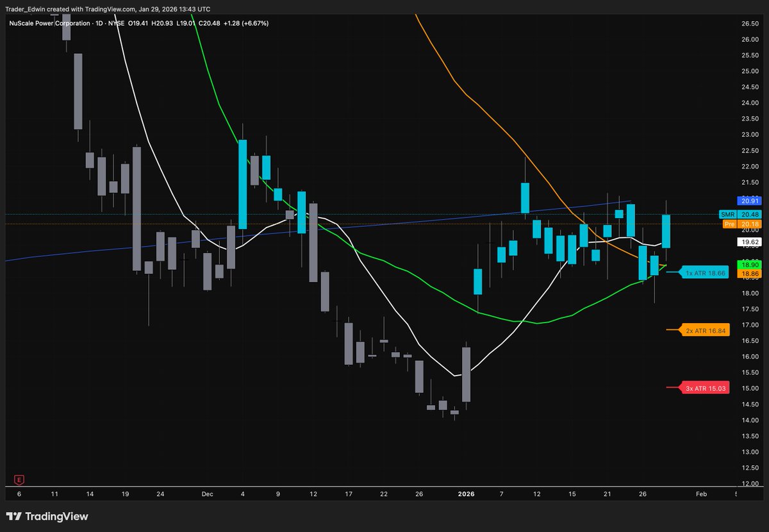
Task: Click the 25.00 price axis tick
Action: [750, 71]
